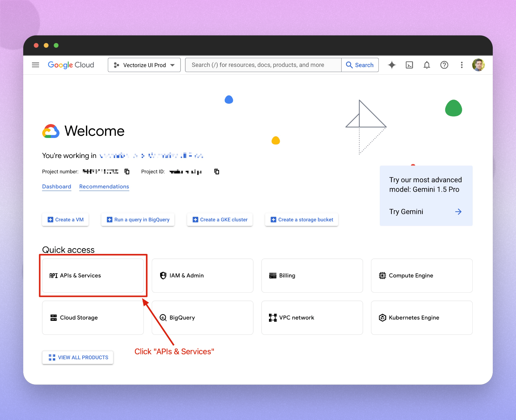This screenshot has width=516, height=420.
Task: Open the VPC network card
Action: click(x=312, y=318)
